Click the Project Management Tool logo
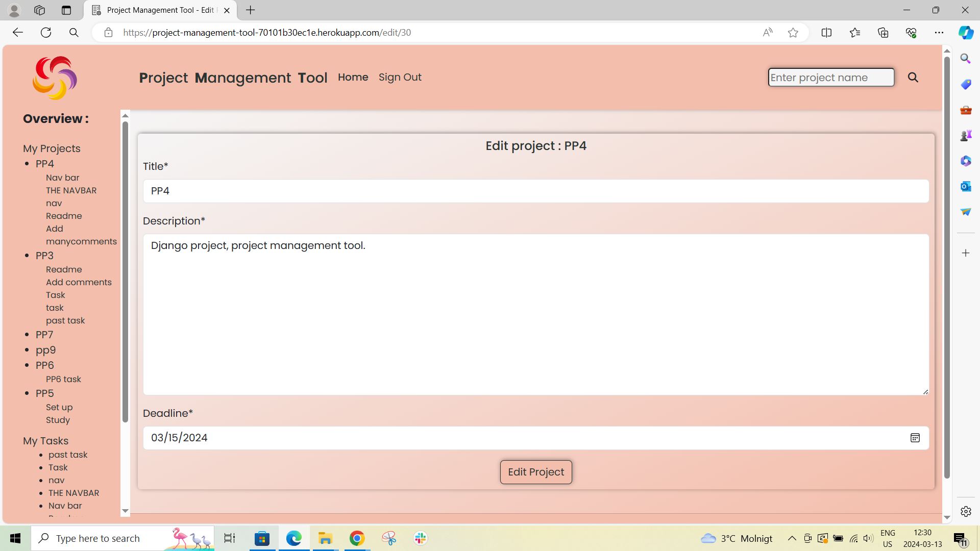The image size is (980, 551). pyautogui.click(x=55, y=78)
